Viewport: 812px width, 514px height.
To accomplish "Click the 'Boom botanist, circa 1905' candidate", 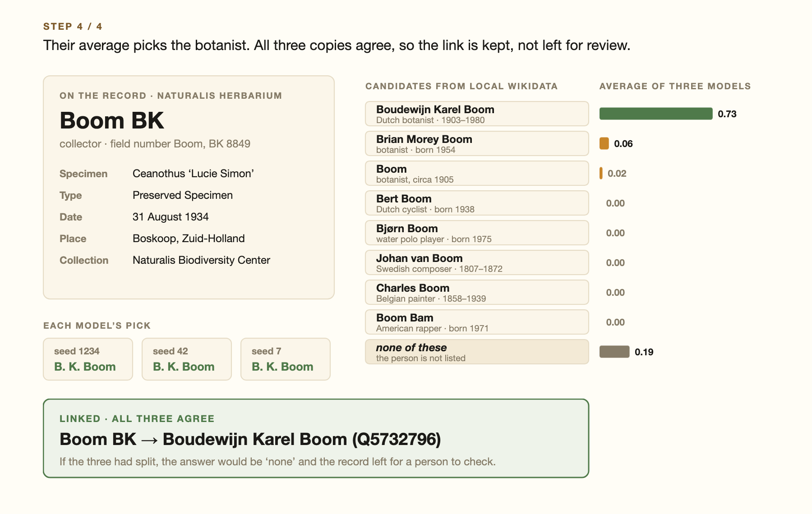I will (x=477, y=173).
